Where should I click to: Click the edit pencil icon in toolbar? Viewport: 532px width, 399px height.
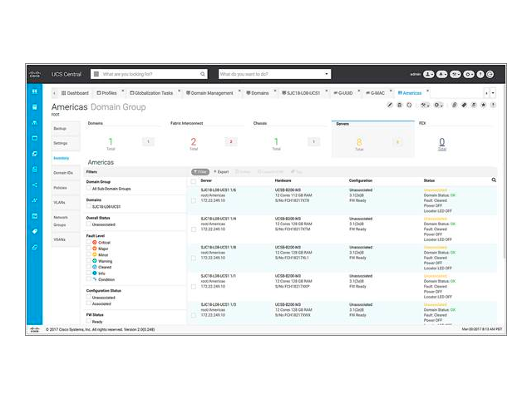click(x=390, y=106)
